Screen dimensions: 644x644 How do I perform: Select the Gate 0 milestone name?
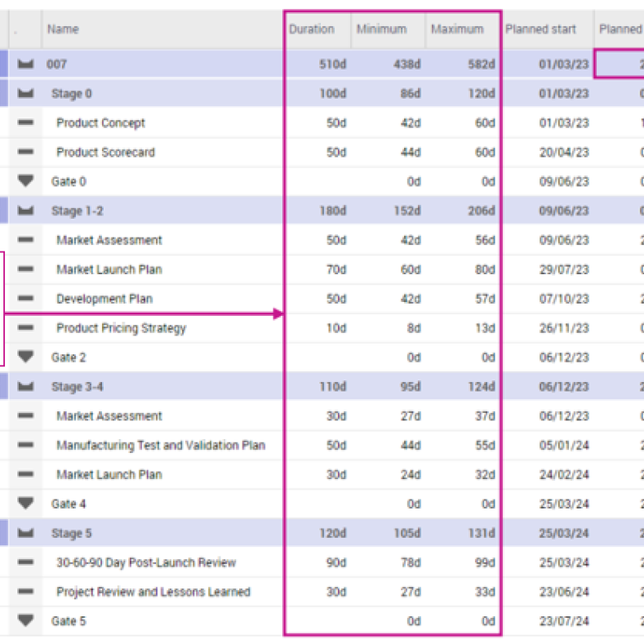click(69, 181)
